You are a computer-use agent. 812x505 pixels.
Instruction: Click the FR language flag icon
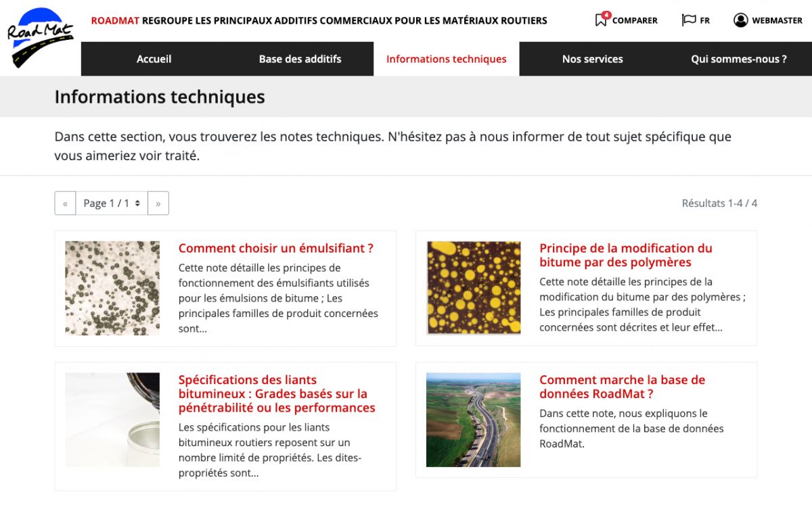[688, 20]
